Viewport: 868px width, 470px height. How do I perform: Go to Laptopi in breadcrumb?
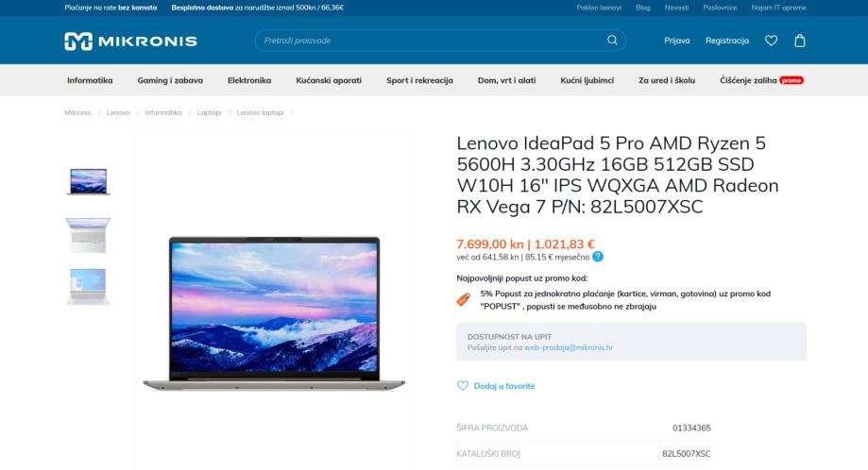tap(210, 113)
